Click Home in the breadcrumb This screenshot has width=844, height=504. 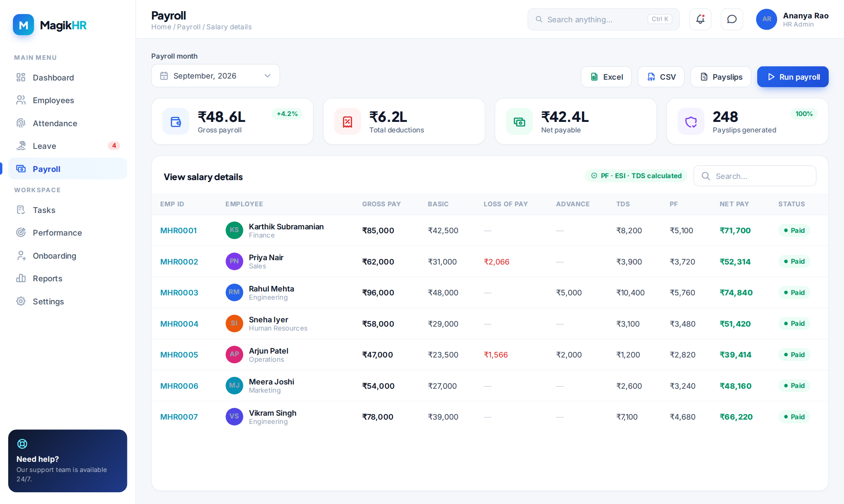[x=161, y=27]
